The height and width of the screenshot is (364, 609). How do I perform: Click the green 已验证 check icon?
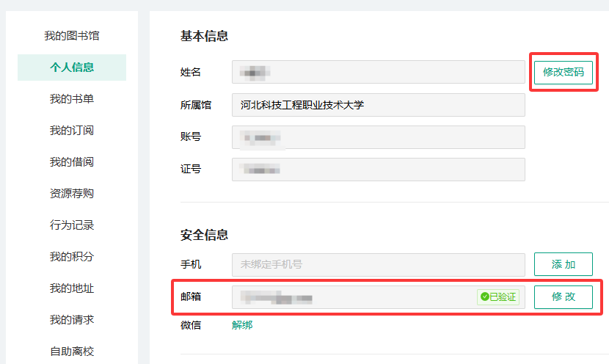(485, 297)
